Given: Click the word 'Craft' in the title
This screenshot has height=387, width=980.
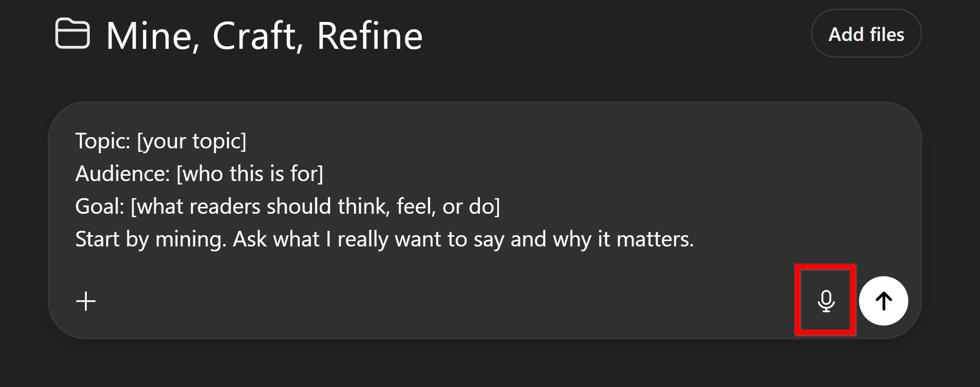Looking at the screenshot, I should (x=254, y=36).
